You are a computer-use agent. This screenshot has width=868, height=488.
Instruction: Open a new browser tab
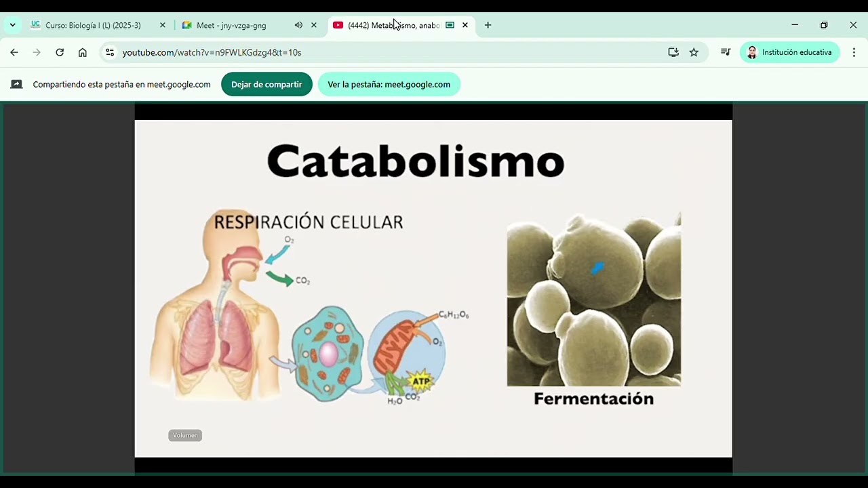pos(488,25)
